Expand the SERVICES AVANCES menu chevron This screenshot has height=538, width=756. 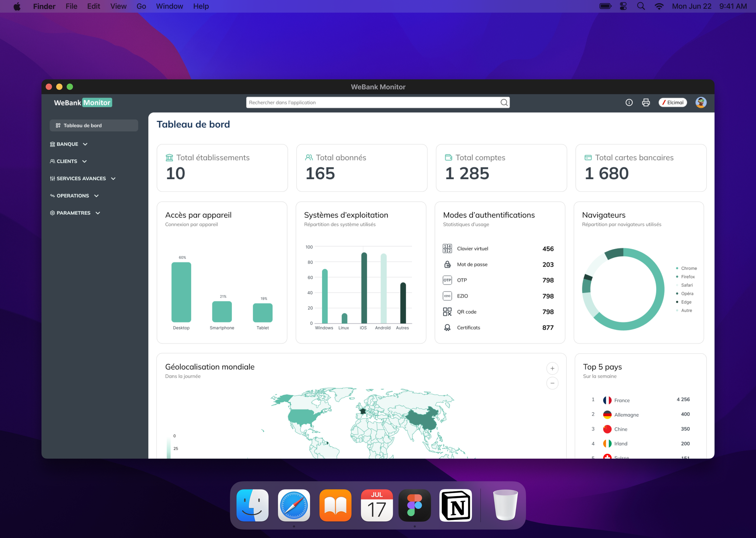click(113, 179)
